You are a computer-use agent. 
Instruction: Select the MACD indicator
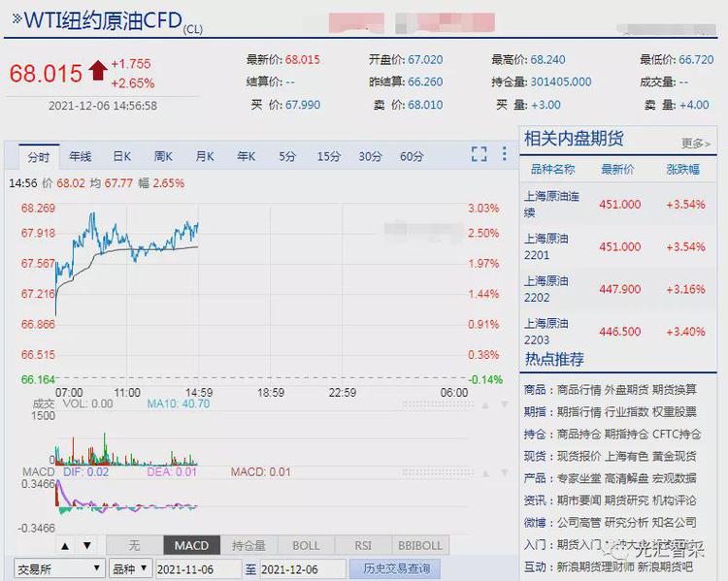point(192,546)
